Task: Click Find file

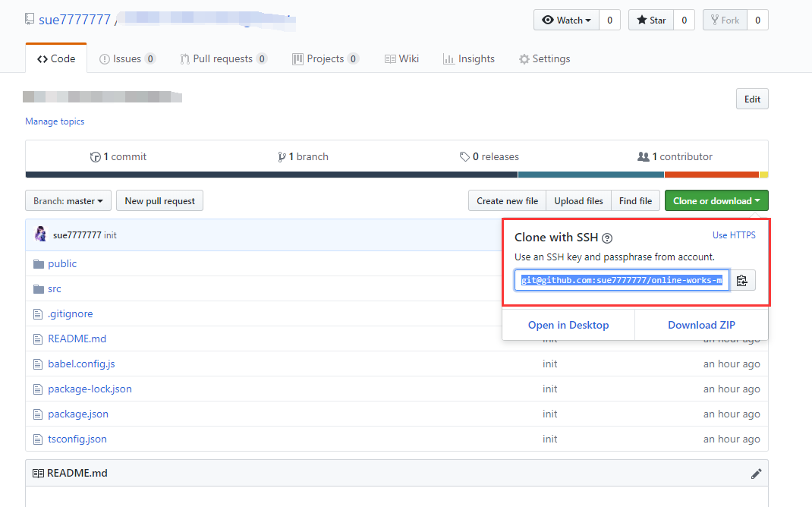Action: coord(635,201)
